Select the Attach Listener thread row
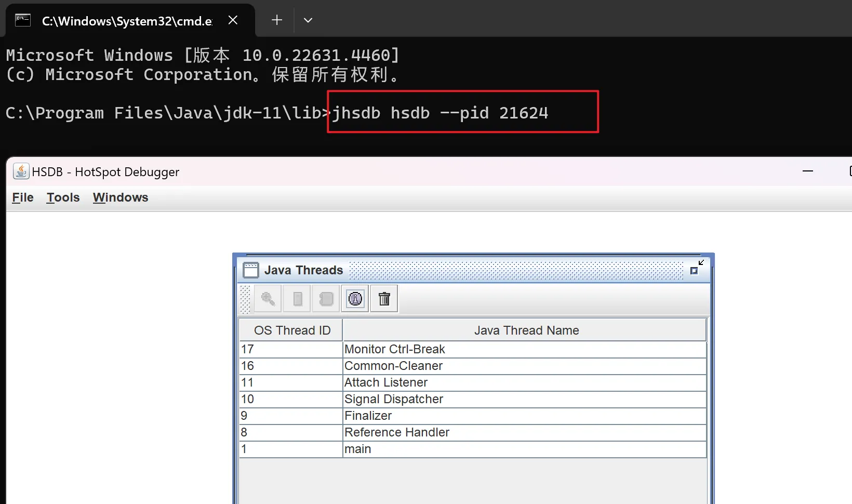This screenshot has height=504, width=852. click(x=473, y=382)
